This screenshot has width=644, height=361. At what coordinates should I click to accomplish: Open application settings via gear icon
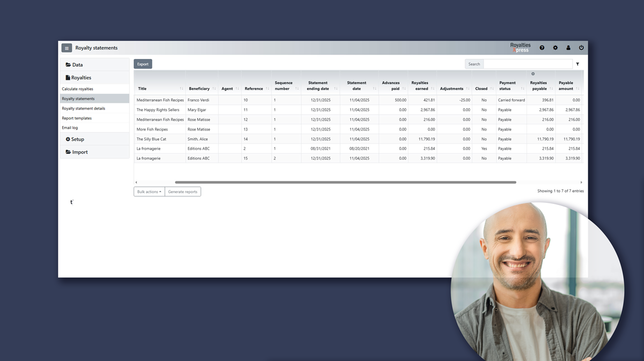tap(555, 48)
